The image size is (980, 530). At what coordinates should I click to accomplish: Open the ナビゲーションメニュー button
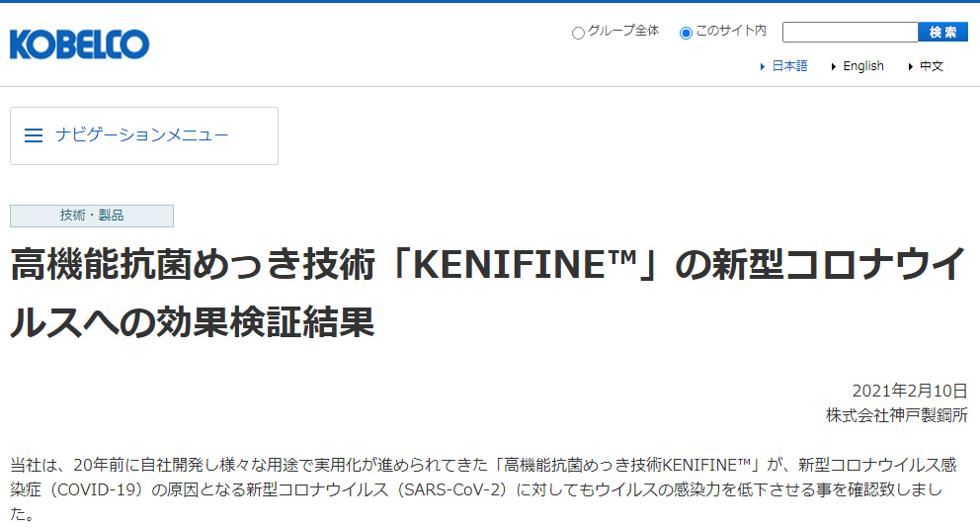pyautogui.click(x=144, y=135)
